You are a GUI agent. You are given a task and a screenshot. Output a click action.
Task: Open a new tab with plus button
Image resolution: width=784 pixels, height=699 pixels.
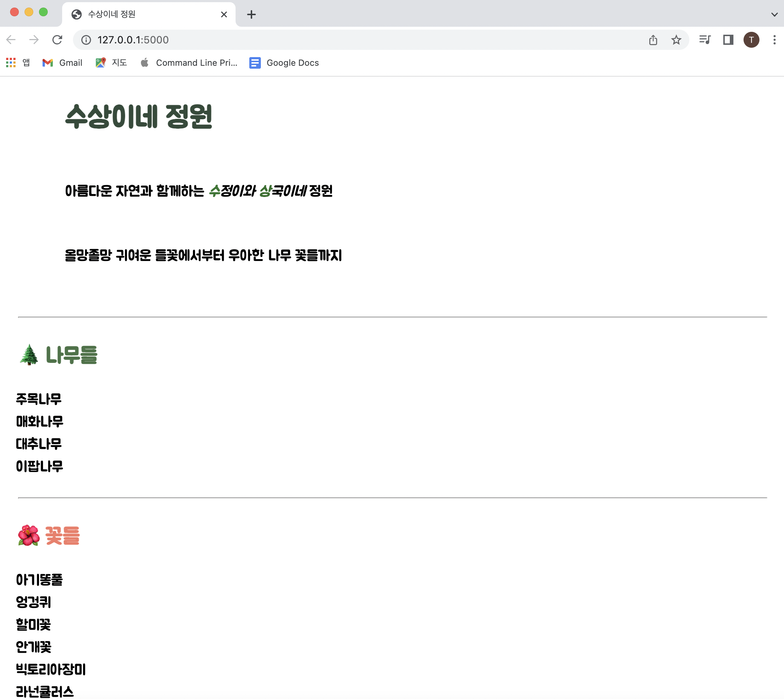[251, 14]
